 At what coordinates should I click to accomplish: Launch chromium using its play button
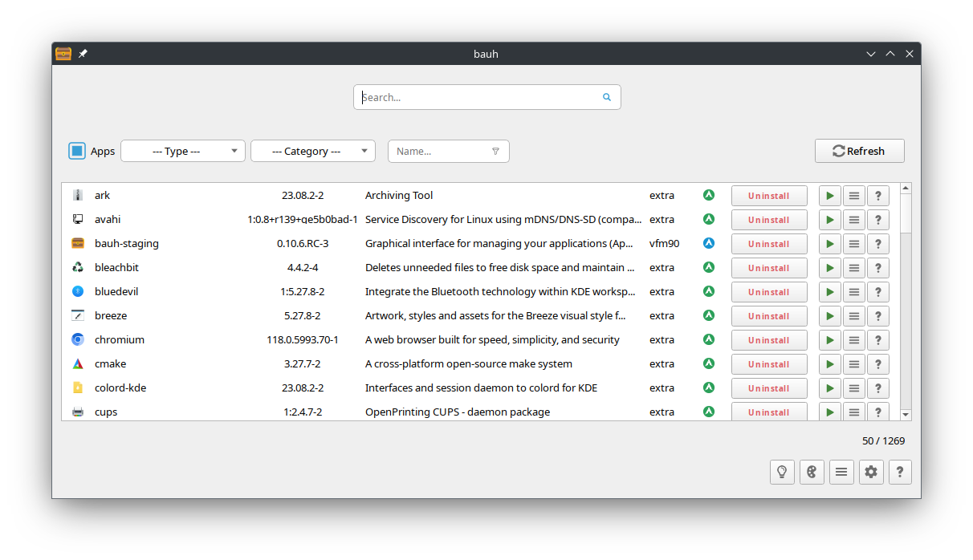point(830,340)
